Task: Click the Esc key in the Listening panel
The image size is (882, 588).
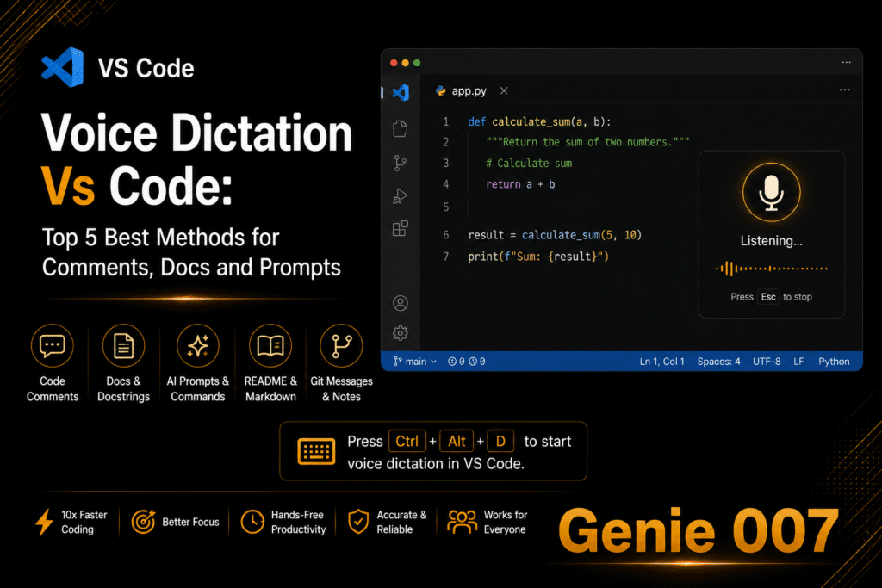Action: click(x=768, y=297)
